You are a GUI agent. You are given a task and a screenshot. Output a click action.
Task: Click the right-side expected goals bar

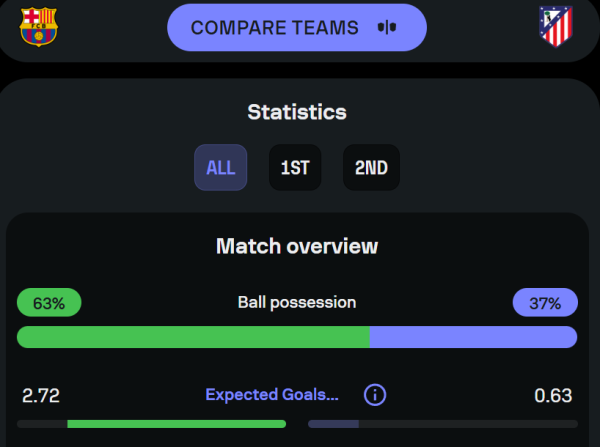click(x=443, y=424)
